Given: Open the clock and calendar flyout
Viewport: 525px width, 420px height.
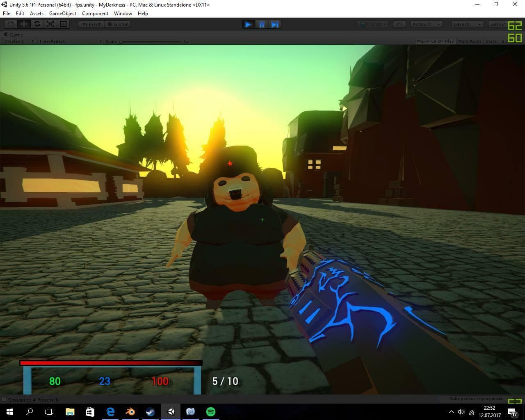Looking at the screenshot, I should coord(490,412).
